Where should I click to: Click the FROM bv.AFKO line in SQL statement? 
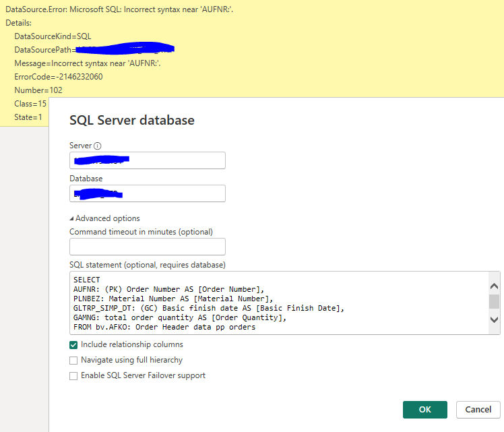pyautogui.click(x=164, y=328)
